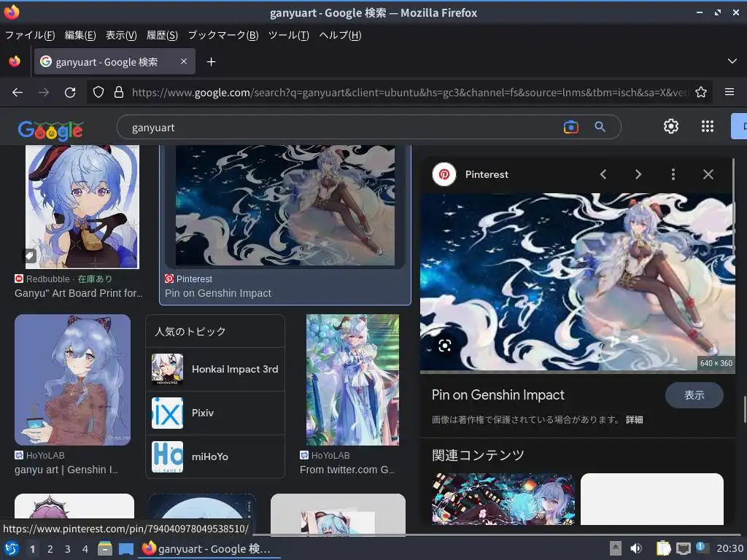Click the 表示 button in preview

tap(694, 395)
